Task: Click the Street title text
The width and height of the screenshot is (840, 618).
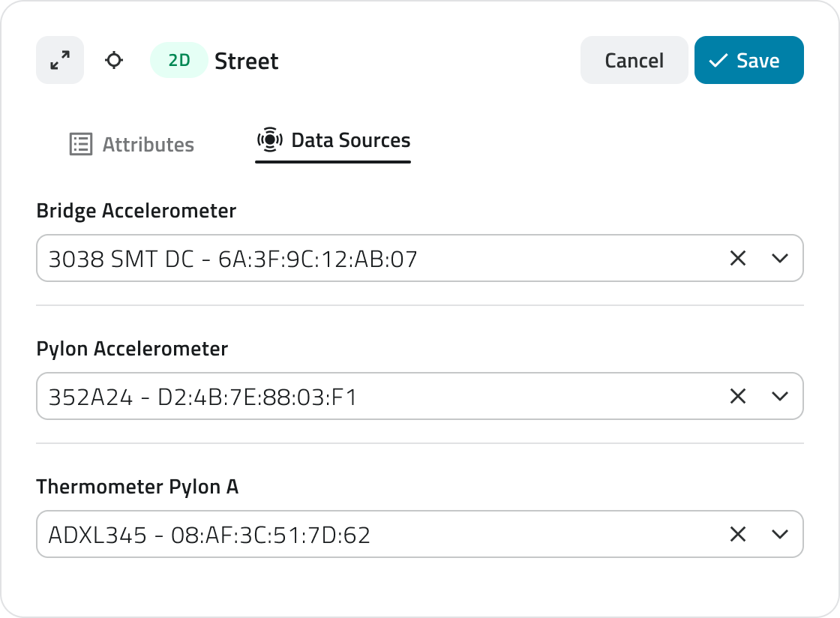Action: (x=246, y=61)
